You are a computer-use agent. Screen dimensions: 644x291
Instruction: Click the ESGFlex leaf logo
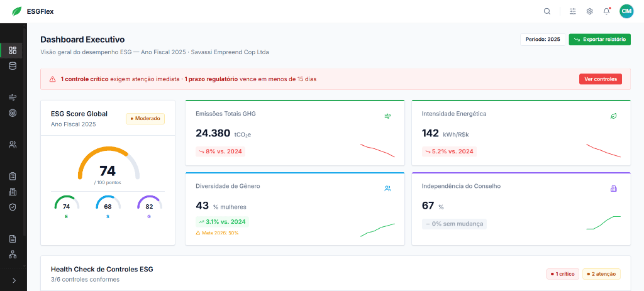[x=17, y=11]
